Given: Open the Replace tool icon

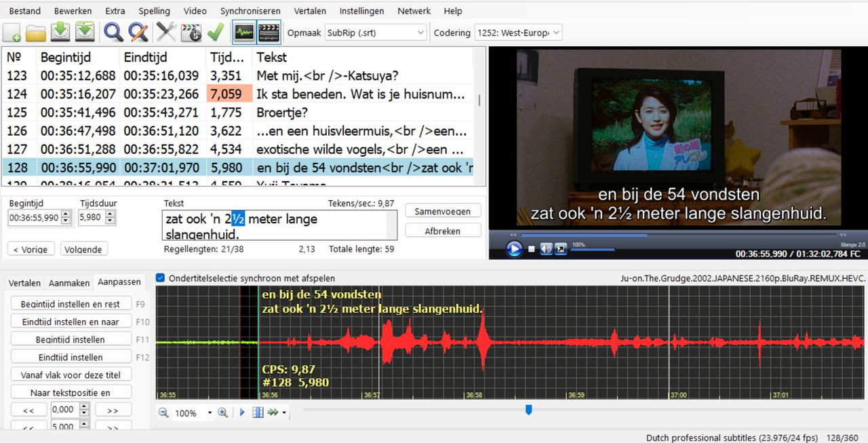Looking at the screenshot, I should (x=138, y=32).
